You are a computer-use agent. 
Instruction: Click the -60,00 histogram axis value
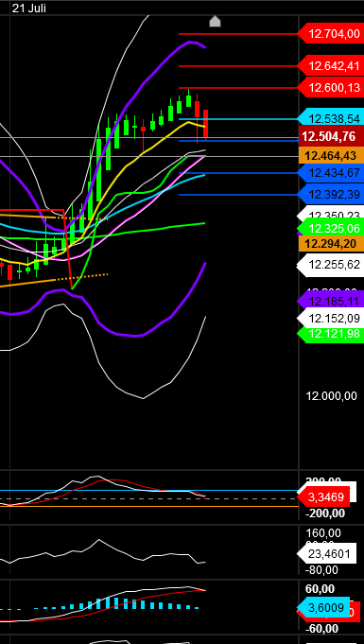click(322, 629)
